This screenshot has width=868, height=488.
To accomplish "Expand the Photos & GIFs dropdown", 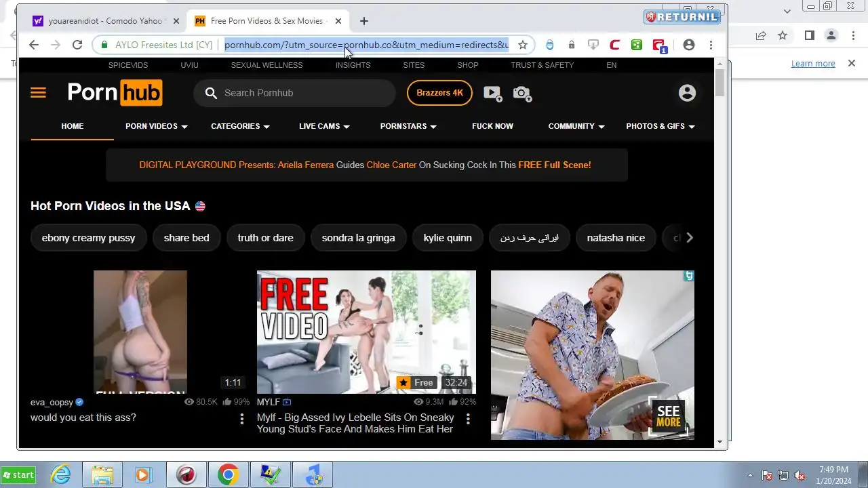I will 660,126.
